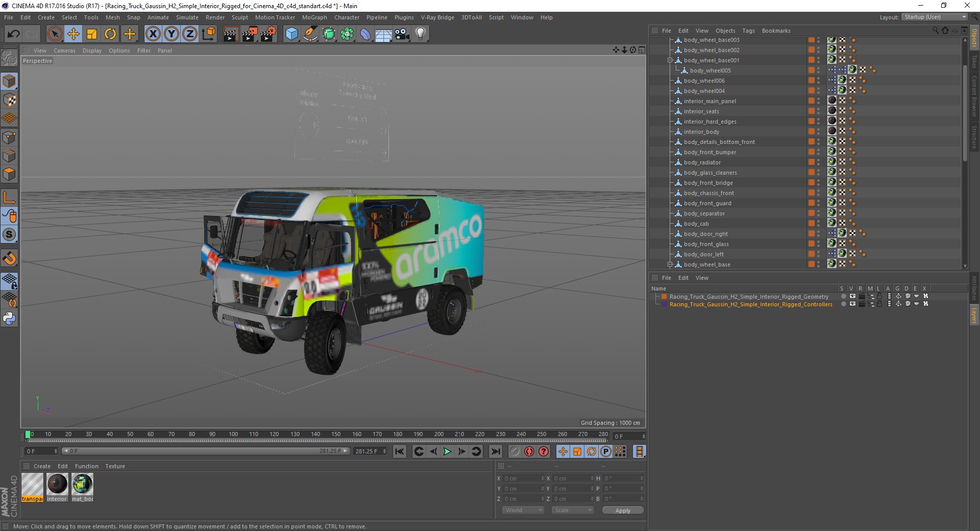Open the World coordinate dropdown
This screenshot has height=531, width=980.
(523, 510)
